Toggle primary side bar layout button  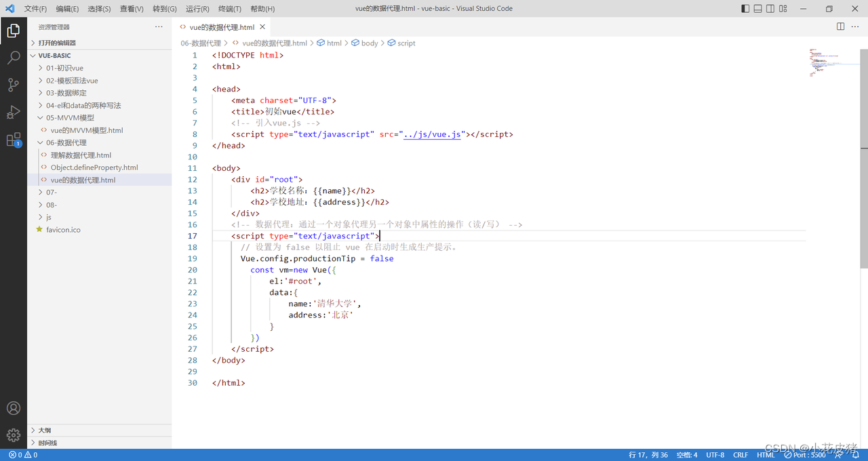coord(746,9)
